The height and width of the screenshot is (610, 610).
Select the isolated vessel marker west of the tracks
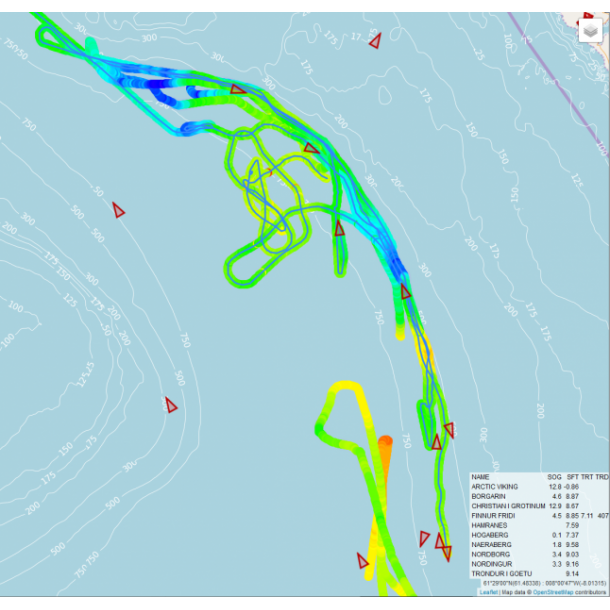tap(118, 210)
